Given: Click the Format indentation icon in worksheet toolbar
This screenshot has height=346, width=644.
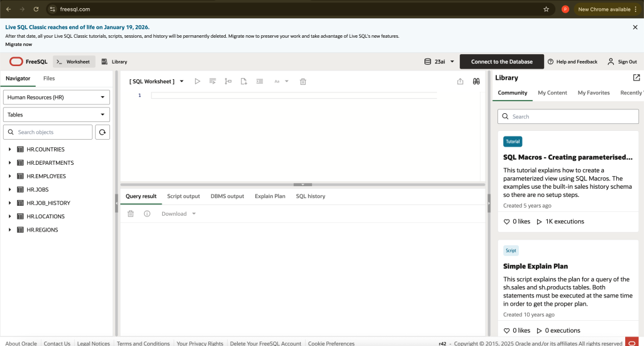Looking at the screenshot, I should point(260,81).
